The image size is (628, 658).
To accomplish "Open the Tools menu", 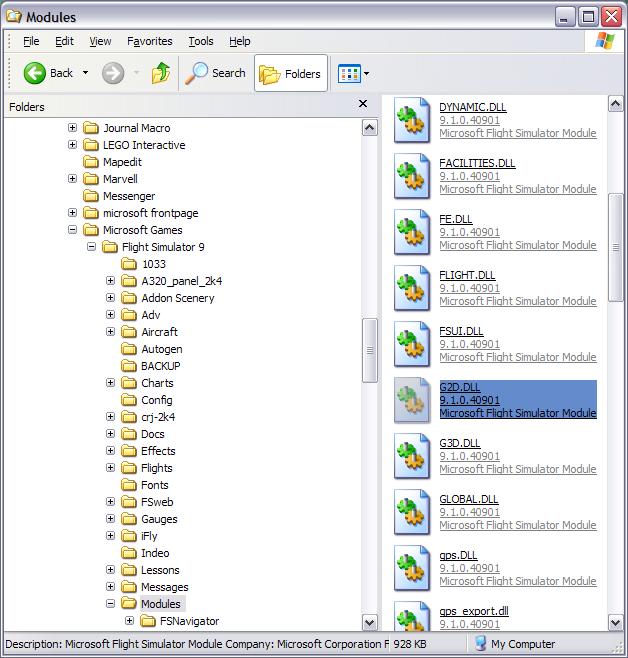I will pos(201,41).
